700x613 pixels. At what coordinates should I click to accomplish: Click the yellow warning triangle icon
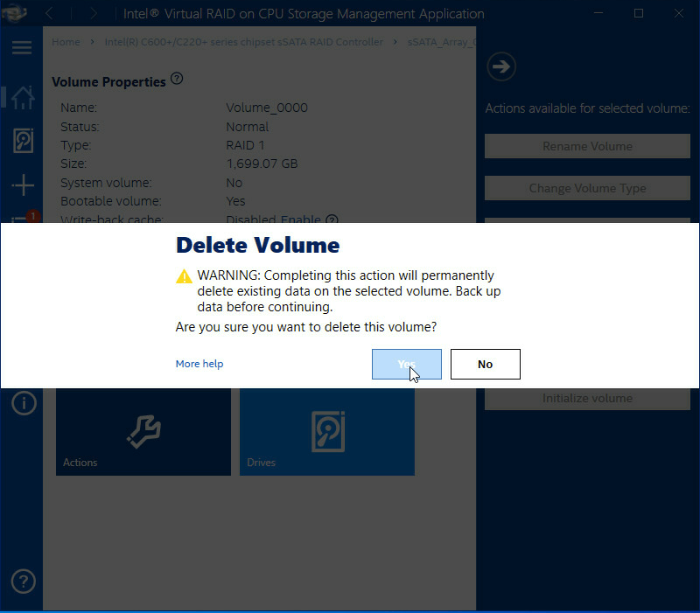coord(184,276)
